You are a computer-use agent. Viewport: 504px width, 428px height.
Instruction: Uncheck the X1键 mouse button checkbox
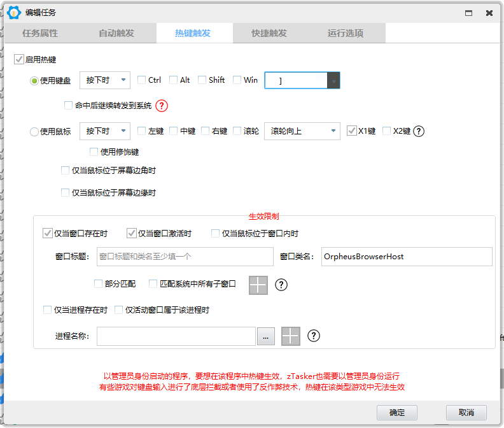click(x=351, y=131)
